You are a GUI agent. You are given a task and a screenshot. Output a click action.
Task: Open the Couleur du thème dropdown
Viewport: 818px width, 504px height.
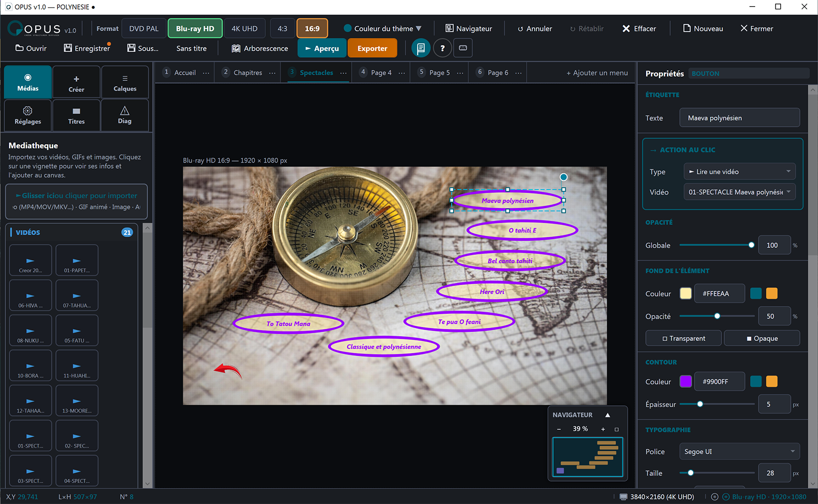[x=382, y=29]
